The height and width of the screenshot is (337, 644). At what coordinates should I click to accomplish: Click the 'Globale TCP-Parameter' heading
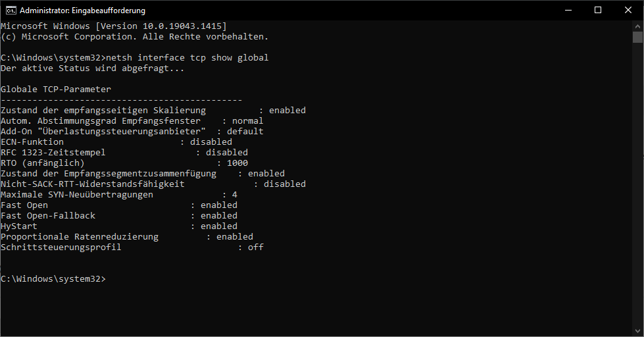point(56,89)
